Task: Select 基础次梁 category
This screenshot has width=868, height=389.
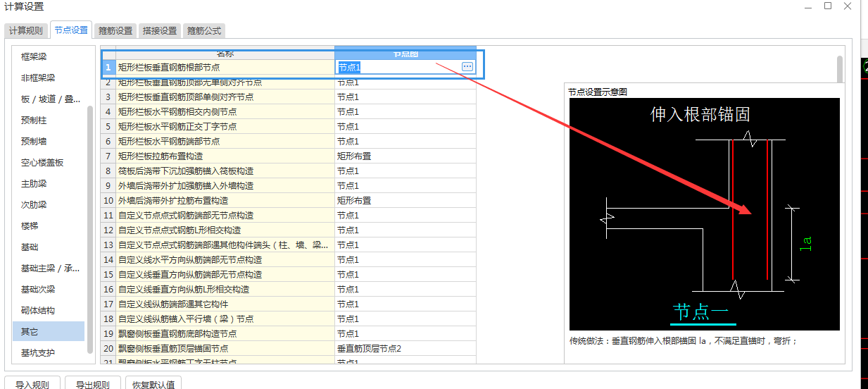Action: click(38, 289)
